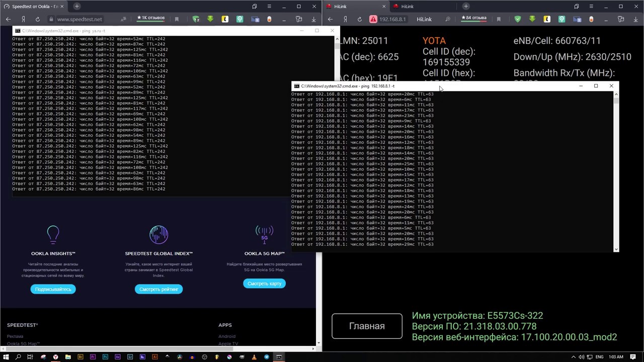The width and height of the screenshot is (644, 362).
Task: Click the 1:03 AM taskbar clock
Action: tap(616, 357)
